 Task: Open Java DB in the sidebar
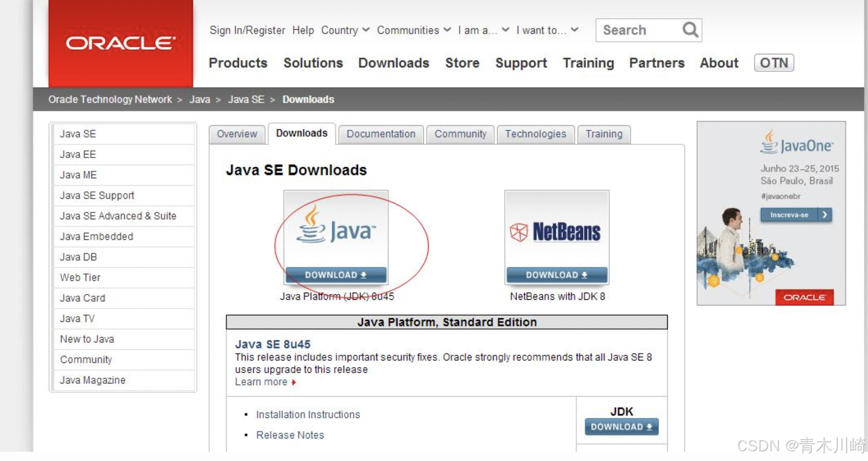pos(124,257)
